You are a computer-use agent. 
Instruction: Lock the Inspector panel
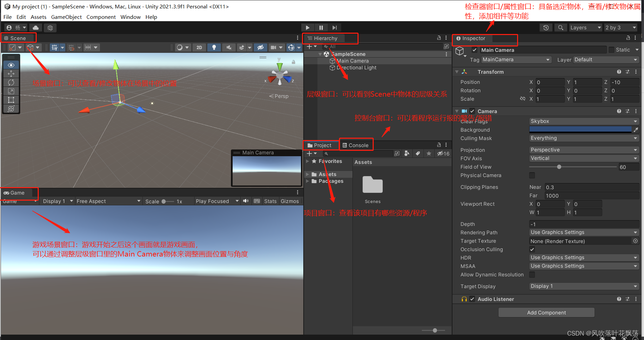(628, 38)
